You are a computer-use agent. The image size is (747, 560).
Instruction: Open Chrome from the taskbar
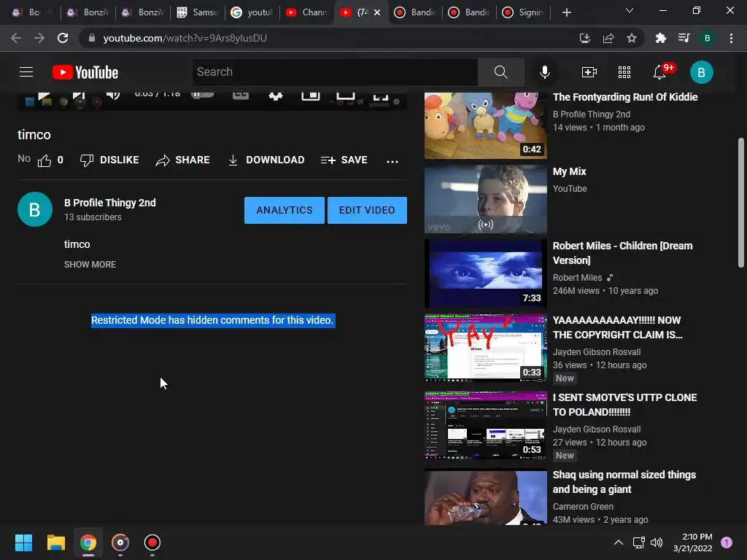tap(88, 542)
